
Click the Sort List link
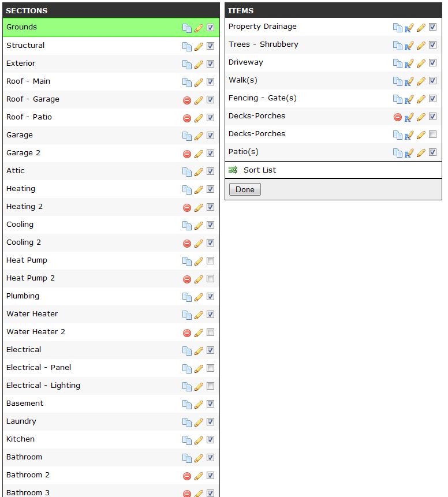(260, 170)
